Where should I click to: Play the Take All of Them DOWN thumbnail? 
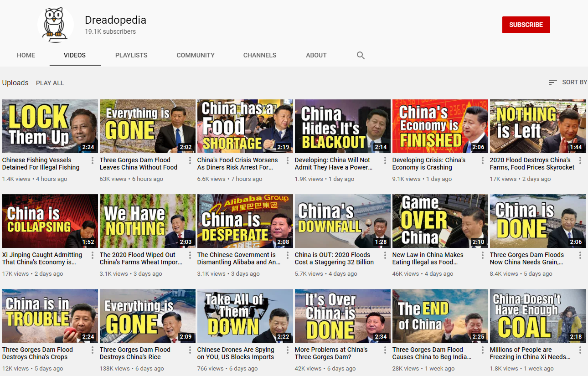245,316
